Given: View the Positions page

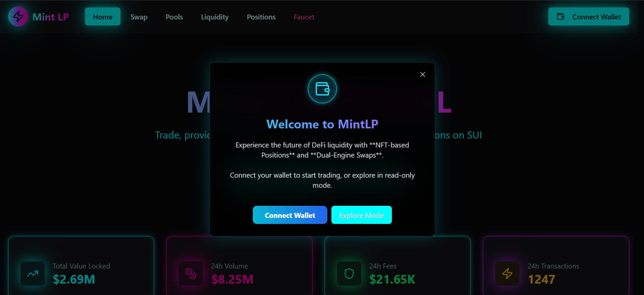Looking at the screenshot, I should tap(261, 17).
